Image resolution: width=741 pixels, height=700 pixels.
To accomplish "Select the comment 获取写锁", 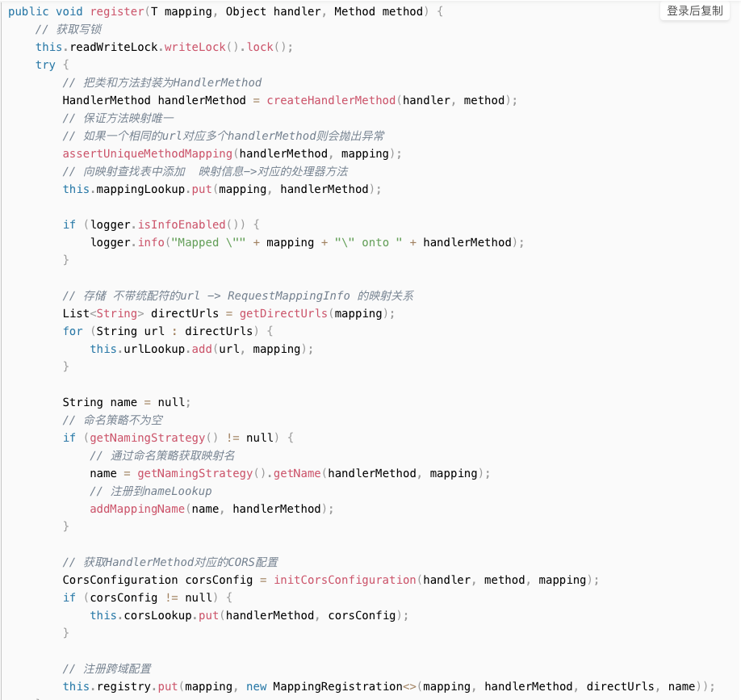I will tap(69, 29).
